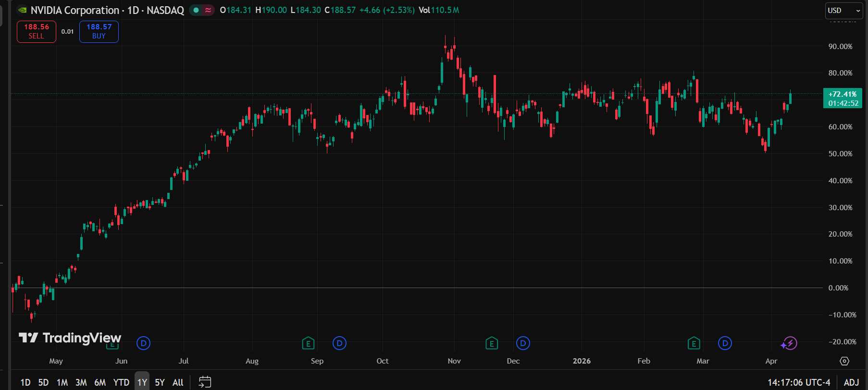
Task: Open the go to date calendar icon
Action: click(205, 382)
